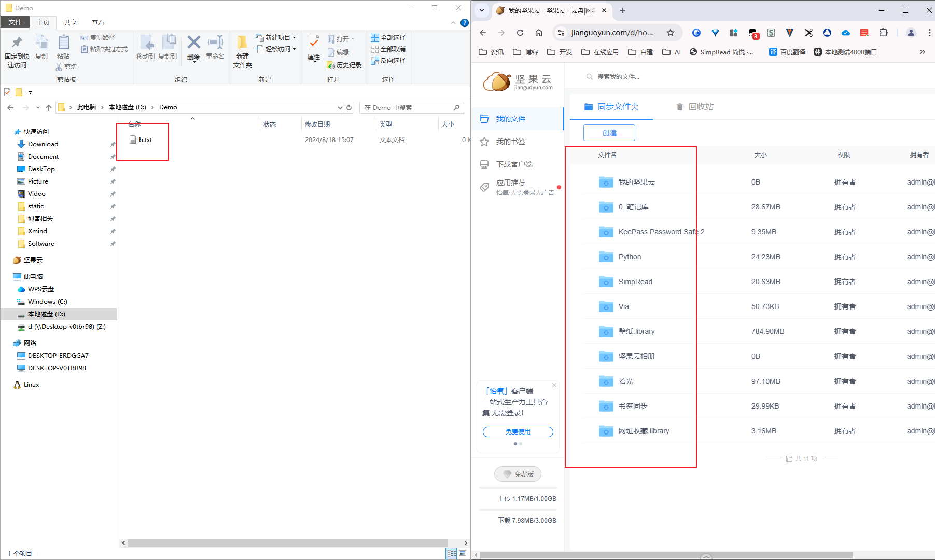
Task: Click the 搜索我的文件 search field
Action: point(618,77)
